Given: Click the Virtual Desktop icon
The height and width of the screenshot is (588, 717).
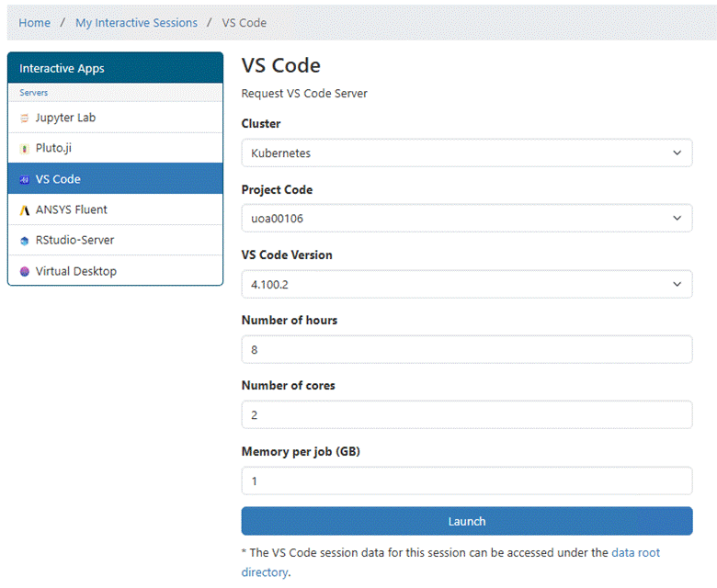Looking at the screenshot, I should 25,271.
